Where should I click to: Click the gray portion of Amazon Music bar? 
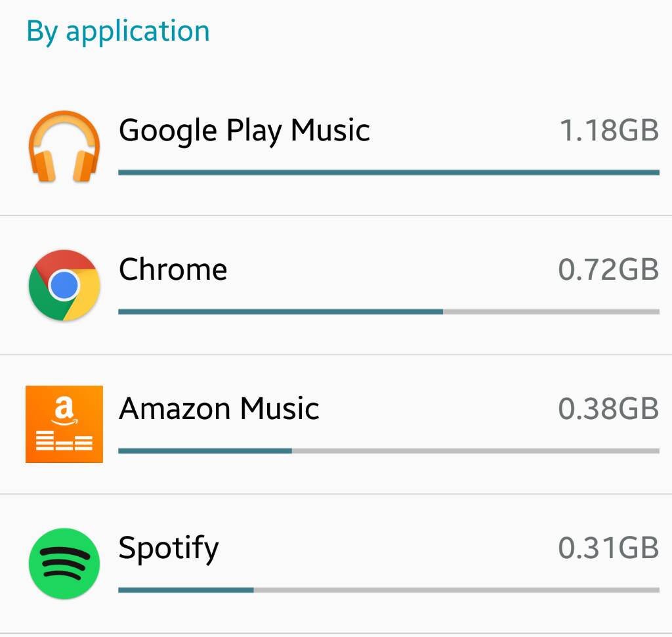tap(476, 451)
